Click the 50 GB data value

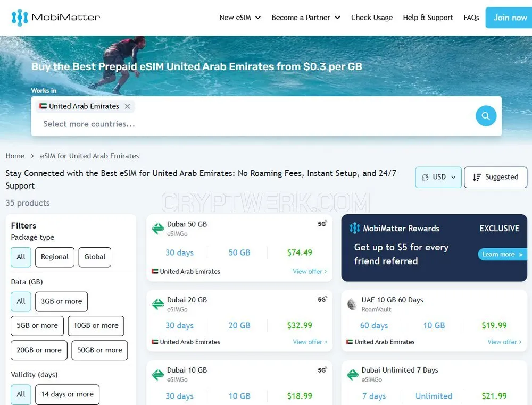pyautogui.click(x=239, y=252)
